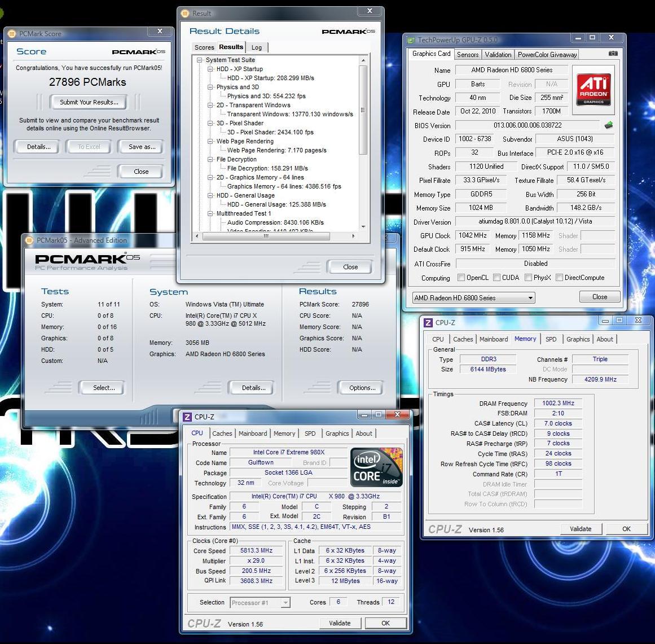Click the CPU-Z Z icon in Memory window title
Screen dimensions: 655x644
pyautogui.click(x=428, y=323)
